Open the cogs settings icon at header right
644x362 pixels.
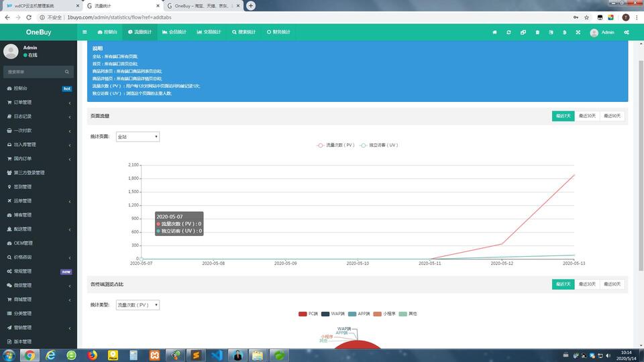627,32
